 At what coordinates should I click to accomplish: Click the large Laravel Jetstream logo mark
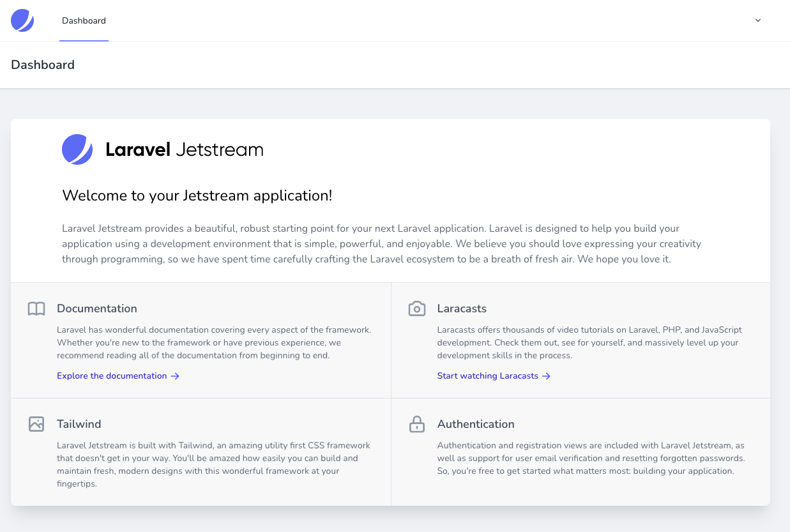(77, 149)
